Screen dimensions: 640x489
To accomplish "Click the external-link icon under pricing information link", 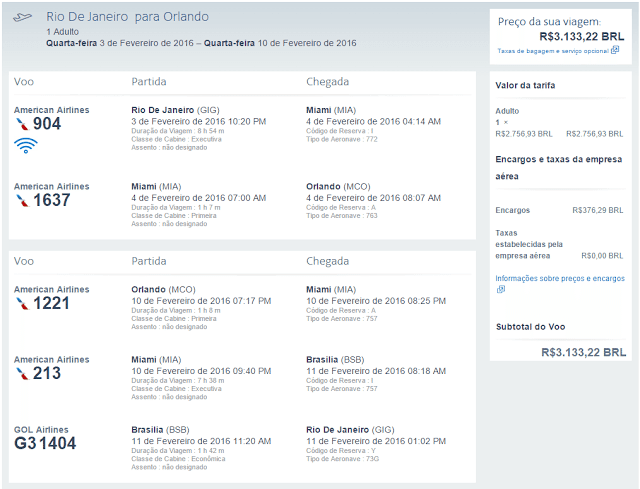I will 501,289.
